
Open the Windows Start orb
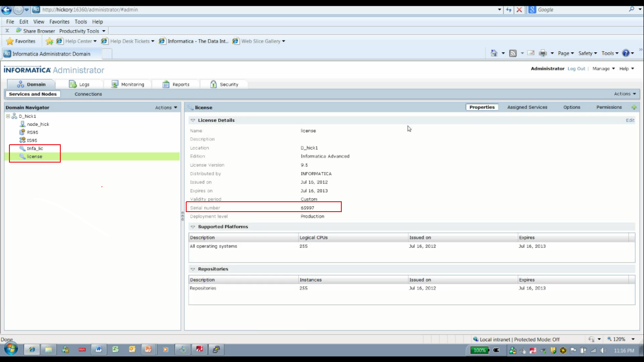click(x=10, y=349)
